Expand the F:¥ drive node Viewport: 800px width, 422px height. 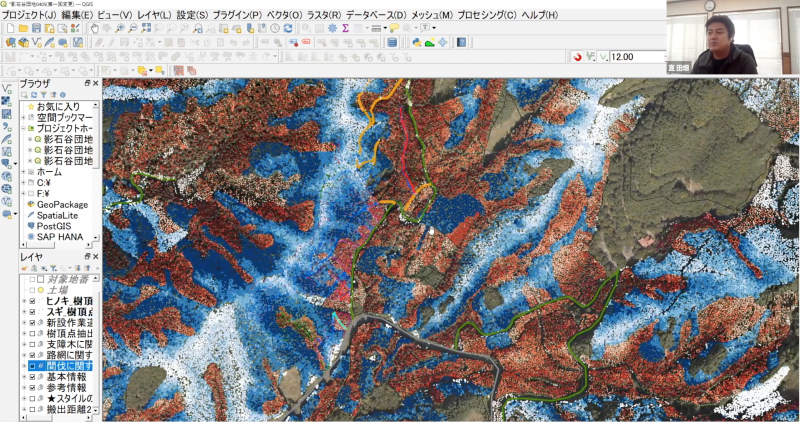click(x=23, y=193)
